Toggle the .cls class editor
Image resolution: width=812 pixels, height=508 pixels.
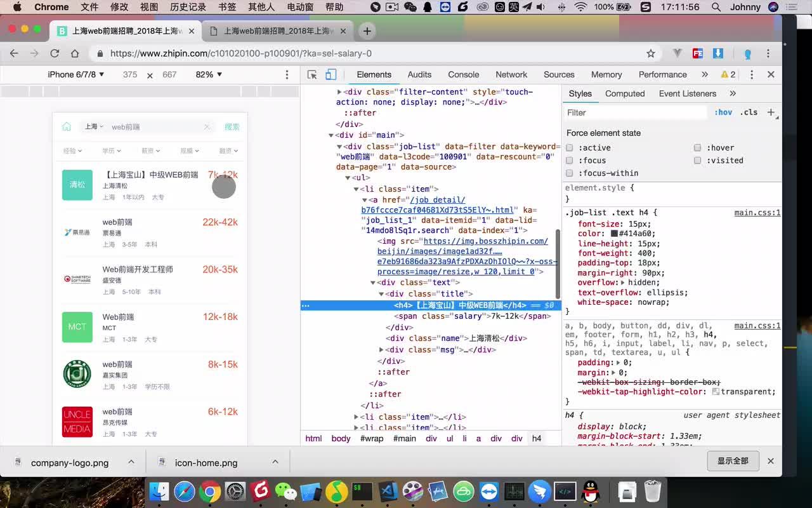tap(750, 112)
